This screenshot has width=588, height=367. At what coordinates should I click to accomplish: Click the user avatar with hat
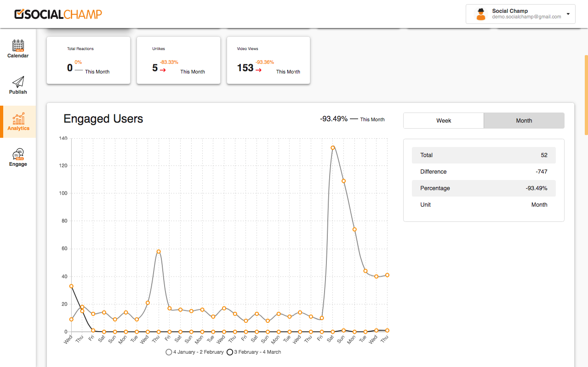[x=481, y=14]
